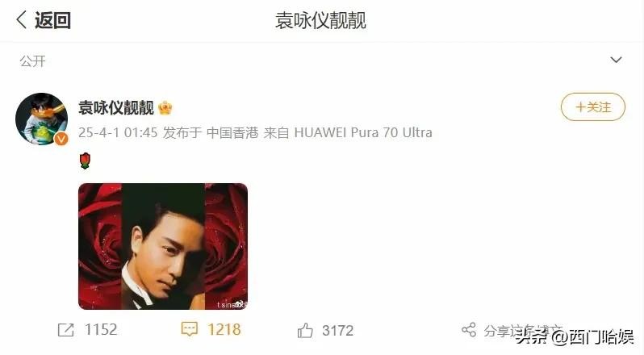
Task: Open the 袁咏仪靓靓 username link
Action: [116, 108]
